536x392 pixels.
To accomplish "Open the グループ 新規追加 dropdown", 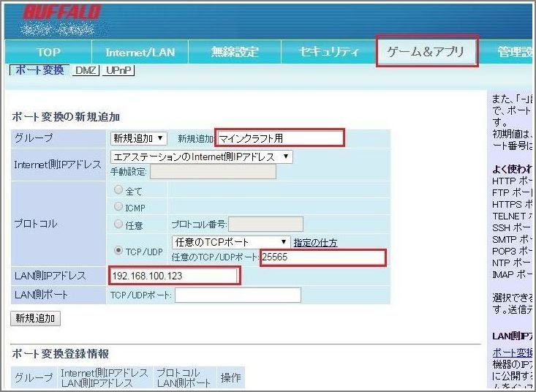I will pos(138,138).
